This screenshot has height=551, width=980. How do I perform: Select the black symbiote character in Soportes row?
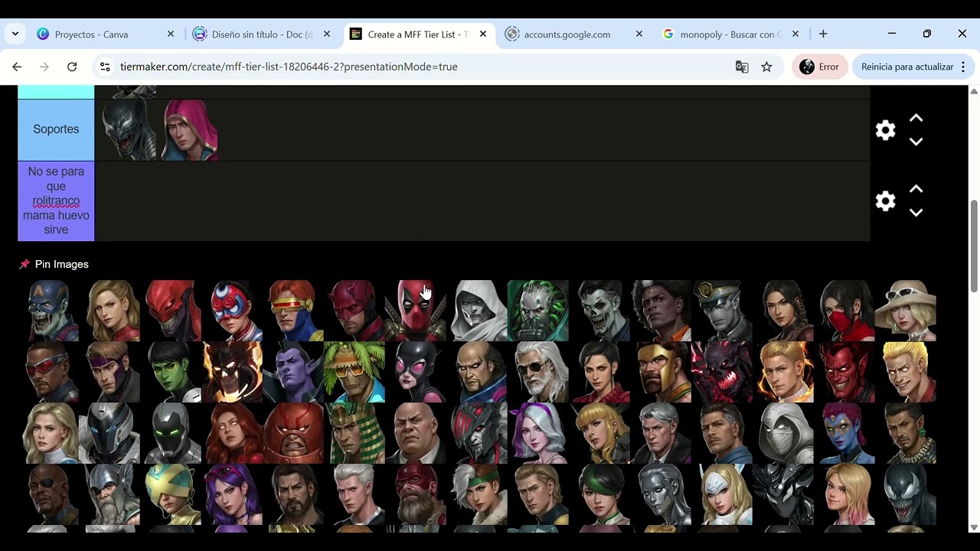pyautogui.click(x=129, y=130)
